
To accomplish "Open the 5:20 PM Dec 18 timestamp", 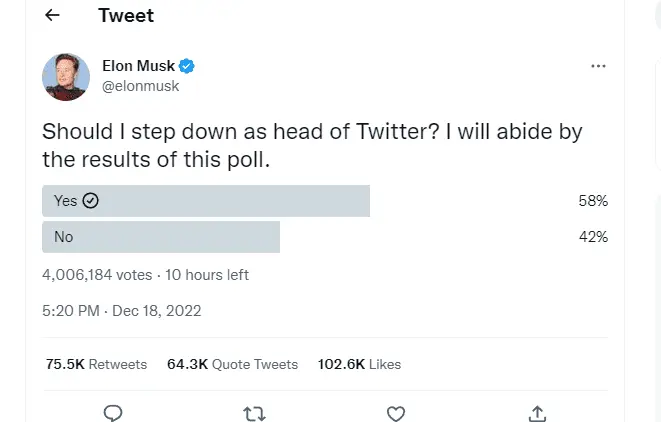I will [121, 311].
